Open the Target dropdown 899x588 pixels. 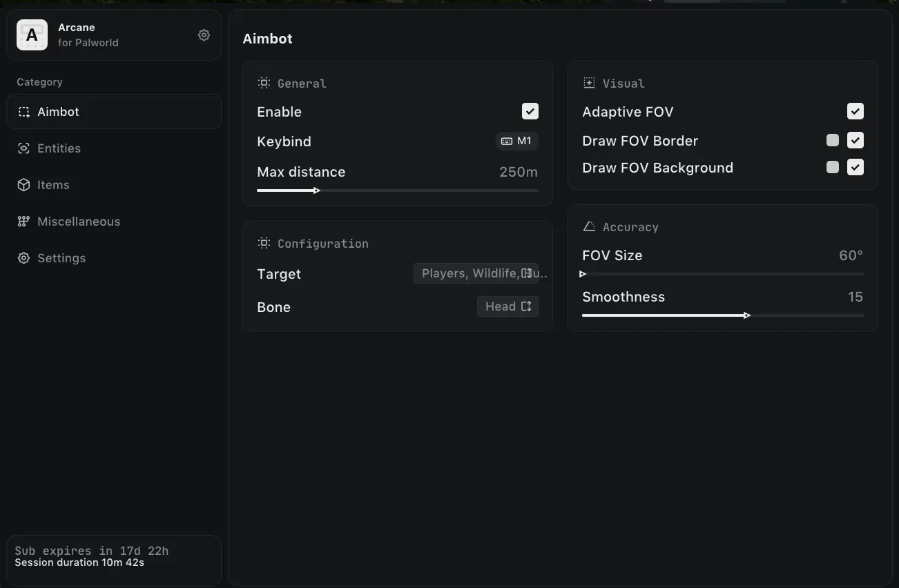pos(476,273)
